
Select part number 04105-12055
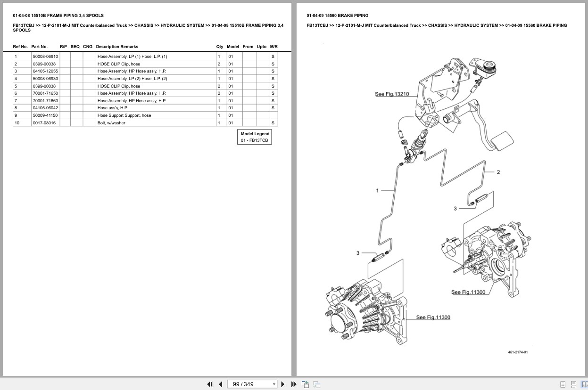pyautogui.click(x=45, y=71)
